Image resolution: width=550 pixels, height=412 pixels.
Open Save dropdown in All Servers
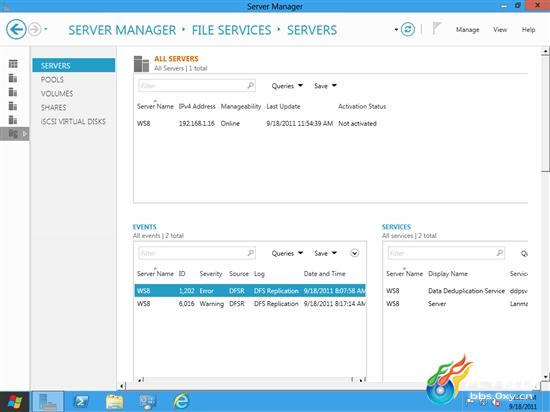pos(325,86)
